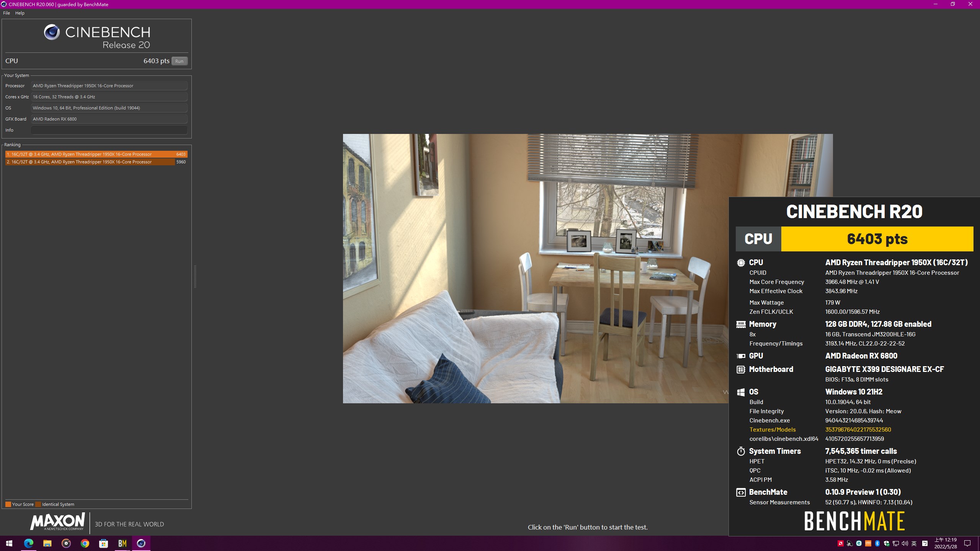Viewport: 980px width, 551px height.
Task: Click the GIGABYTE X399 DESIGNARE EX-CF text
Action: click(884, 370)
